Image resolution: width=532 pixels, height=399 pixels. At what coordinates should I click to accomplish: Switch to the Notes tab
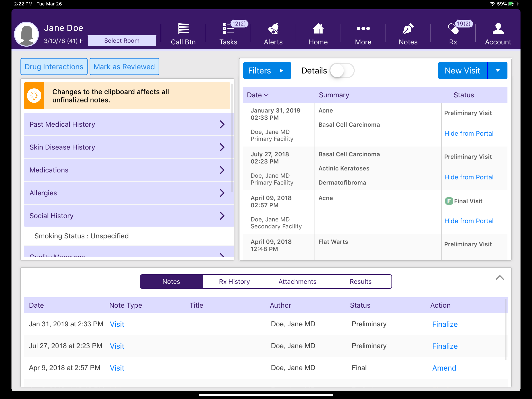point(172,282)
